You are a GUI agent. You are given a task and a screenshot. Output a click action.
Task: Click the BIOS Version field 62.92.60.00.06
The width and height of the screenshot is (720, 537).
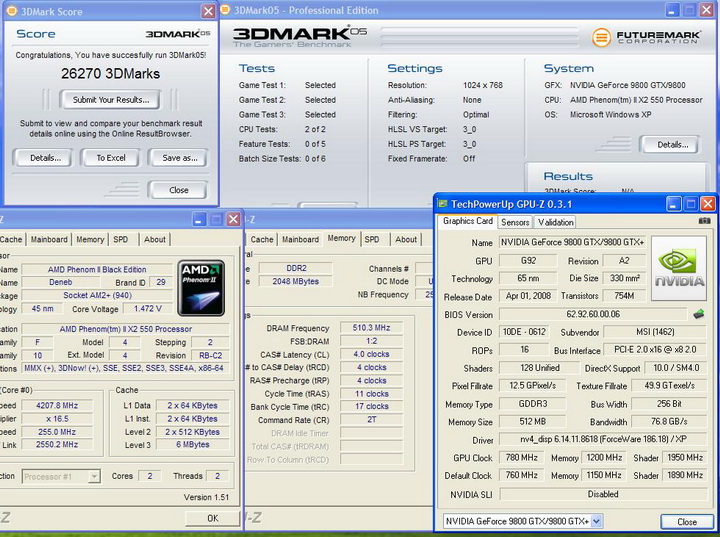[593, 314]
